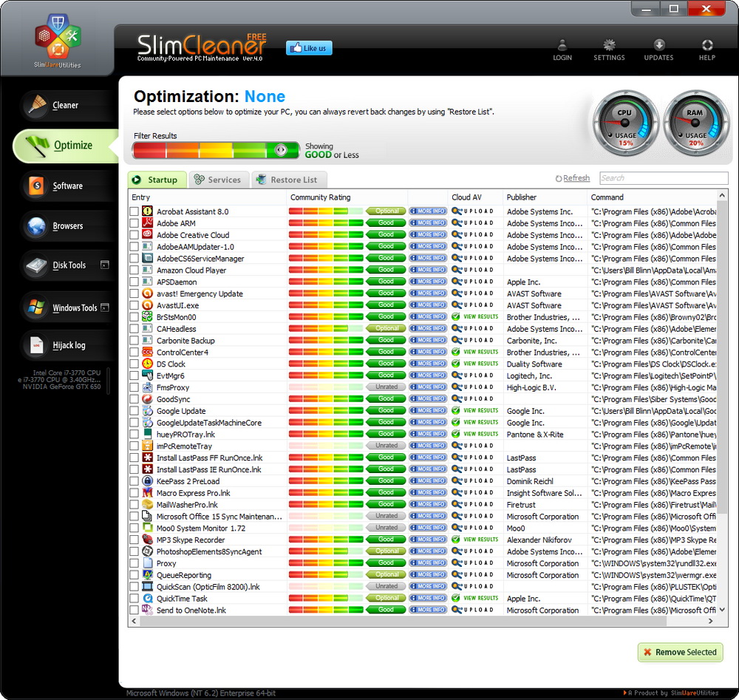Open Updates download icon
The image size is (739, 700).
(x=658, y=50)
